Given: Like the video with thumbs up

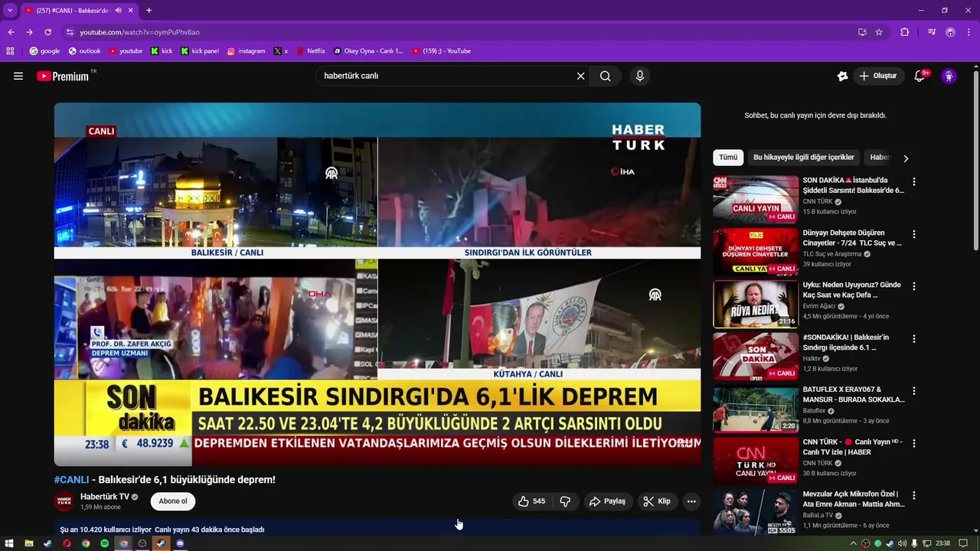Looking at the screenshot, I should 531,501.
